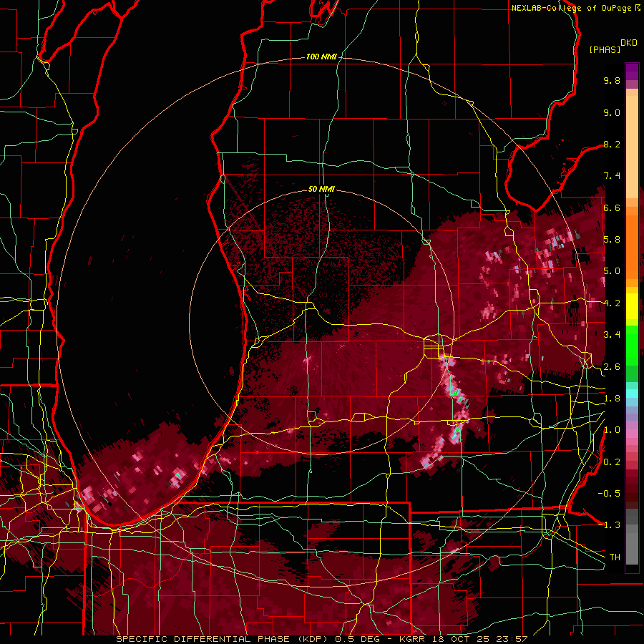Click the 8.2 scale value
Screen dimensions: 644x644
(x=612, y=145)
